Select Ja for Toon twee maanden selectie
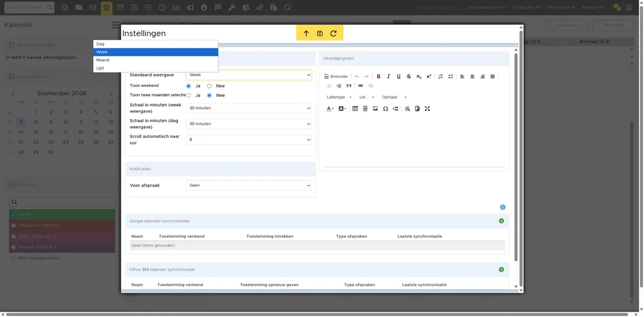 pyautogui.click(x=188, y=95)
